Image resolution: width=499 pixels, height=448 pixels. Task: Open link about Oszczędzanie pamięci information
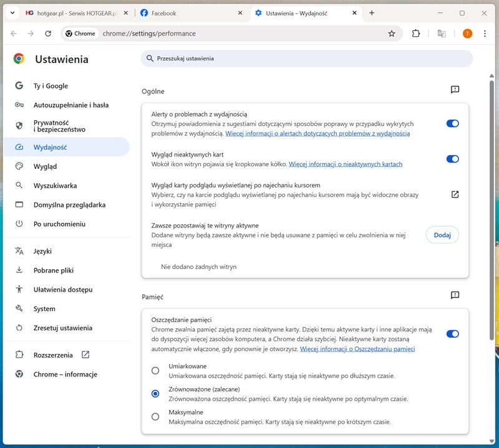pos(357,349)
